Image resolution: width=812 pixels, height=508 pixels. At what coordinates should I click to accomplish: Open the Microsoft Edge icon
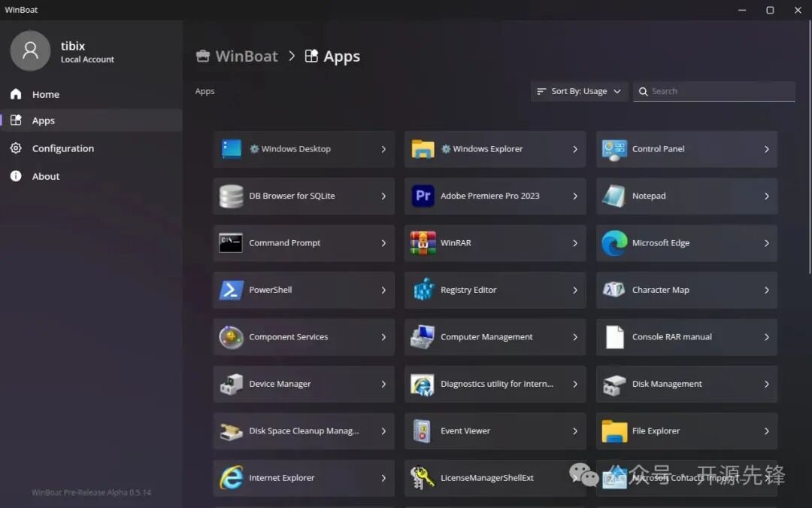(x=614, y=243)
